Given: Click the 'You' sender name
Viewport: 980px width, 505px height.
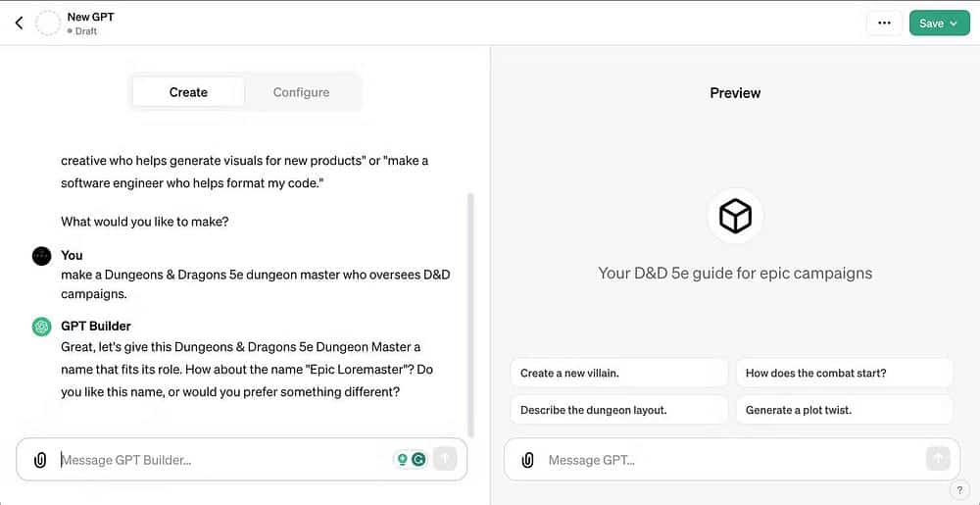Looking at the screenshot, I should (x=72, y=255).
